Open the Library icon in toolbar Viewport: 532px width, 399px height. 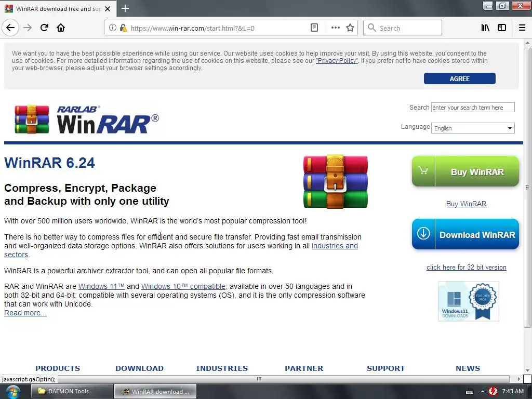(485, 28)
